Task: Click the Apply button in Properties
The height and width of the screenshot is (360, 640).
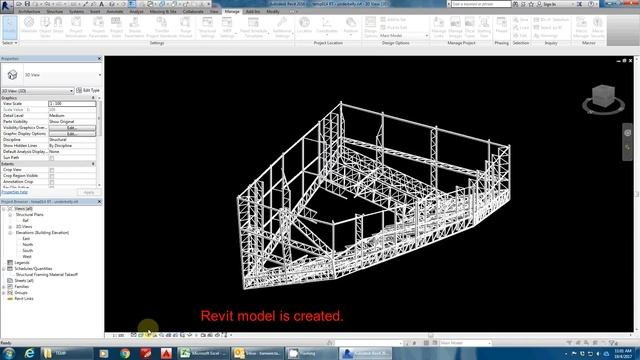Action: (x=89, y=192)
